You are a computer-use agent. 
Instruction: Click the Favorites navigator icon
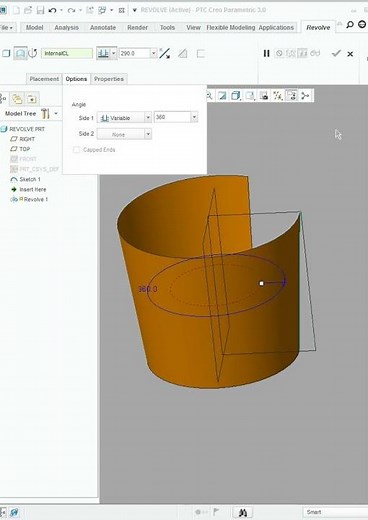click(x=32, y=99)
